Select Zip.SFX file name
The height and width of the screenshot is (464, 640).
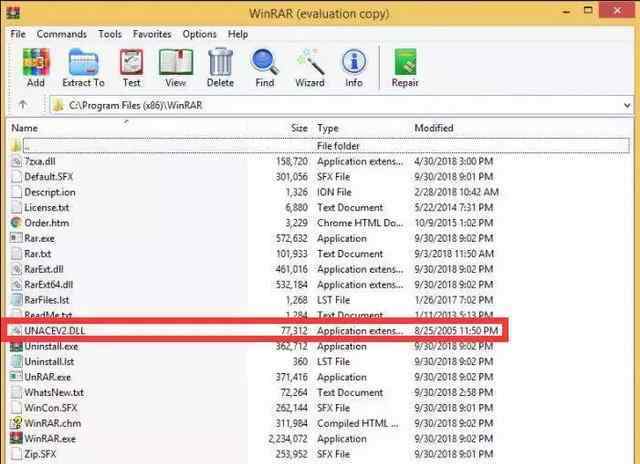point(40,454)
